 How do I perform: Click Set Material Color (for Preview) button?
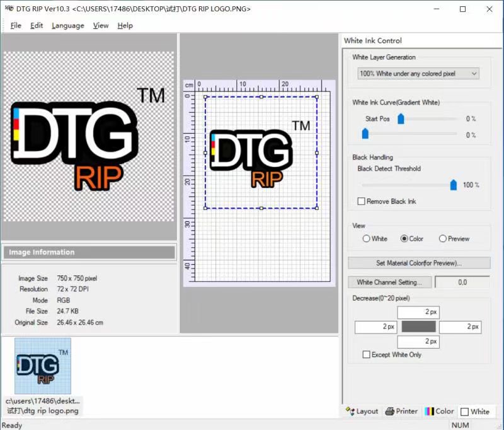point(419,263)
